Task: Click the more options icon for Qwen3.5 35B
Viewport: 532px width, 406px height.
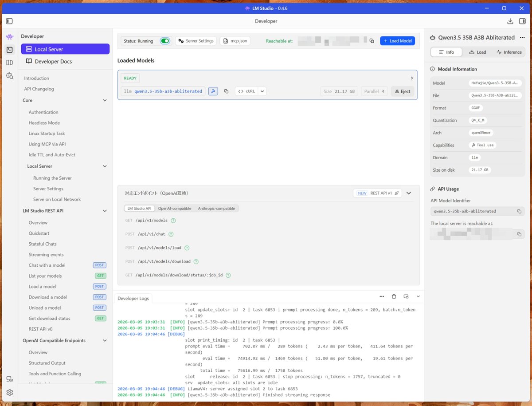Action: pyautogui.click(x=522, y=38)
